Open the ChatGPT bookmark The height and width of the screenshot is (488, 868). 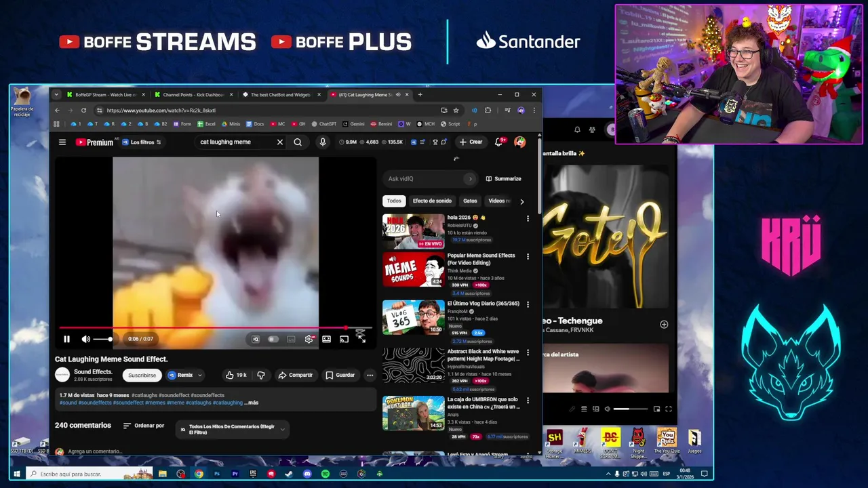(x=323, y=124)
